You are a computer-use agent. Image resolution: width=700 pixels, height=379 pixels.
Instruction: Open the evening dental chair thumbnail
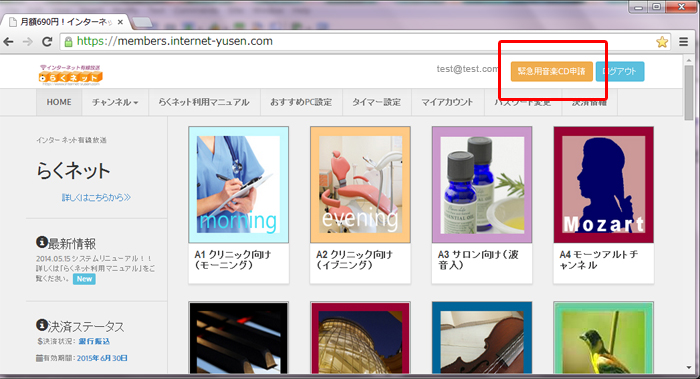point(360,184)
